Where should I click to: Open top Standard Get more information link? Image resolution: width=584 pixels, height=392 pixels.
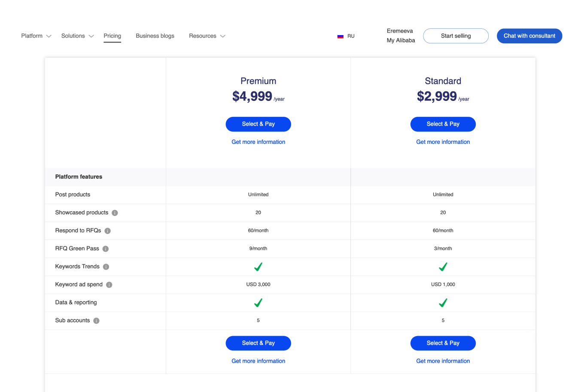point(443,142)
